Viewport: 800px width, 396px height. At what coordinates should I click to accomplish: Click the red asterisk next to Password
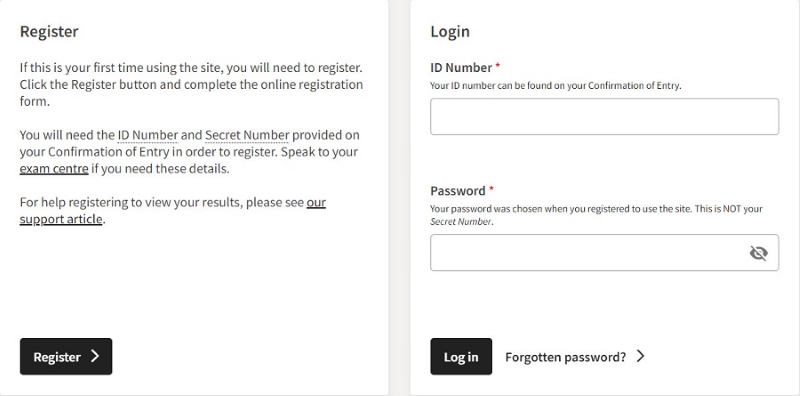(492, 189)
